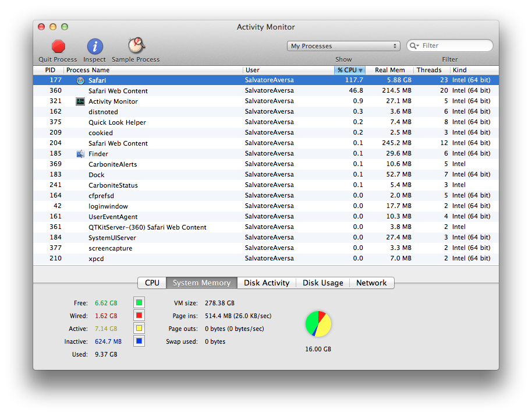Click the Finder face icon in row 185
Screen dimensions: 532x416
(80, 154)
